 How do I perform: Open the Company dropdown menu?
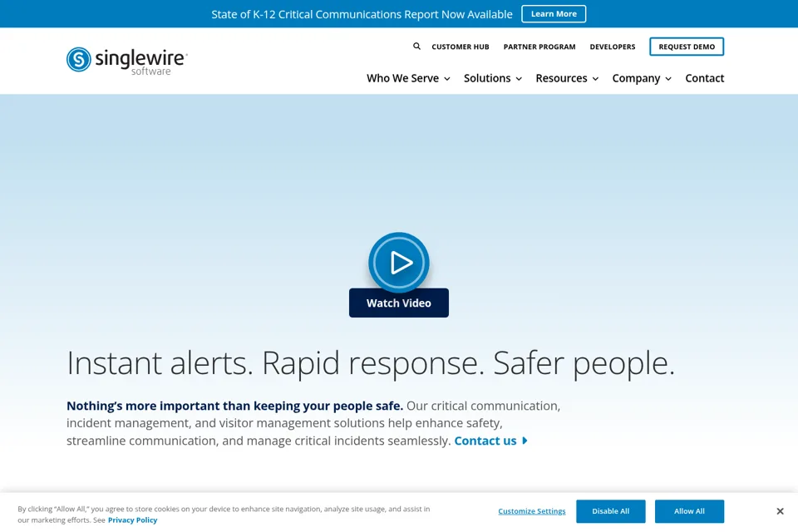pyautogui.click(x=642, y=78)
